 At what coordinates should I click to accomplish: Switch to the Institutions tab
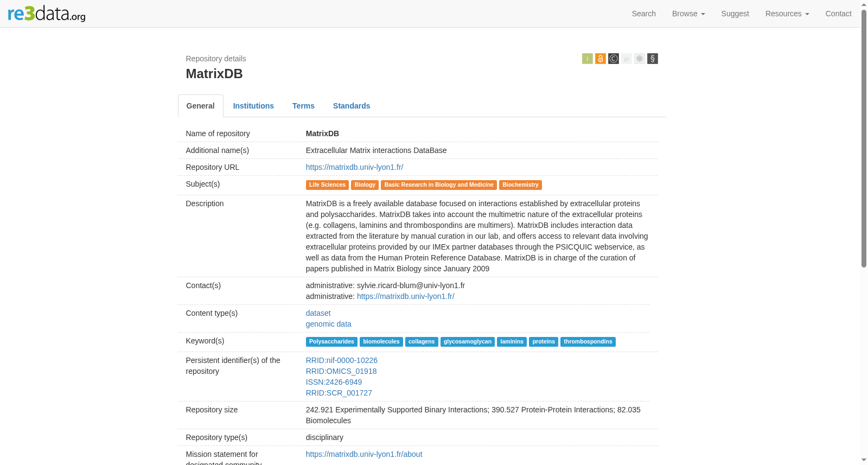(x=253, y=106)
